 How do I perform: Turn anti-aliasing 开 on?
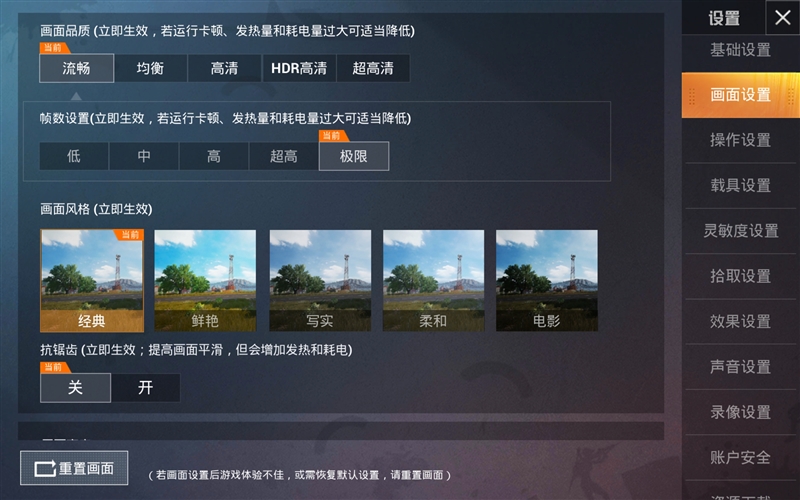coord(145,388)
